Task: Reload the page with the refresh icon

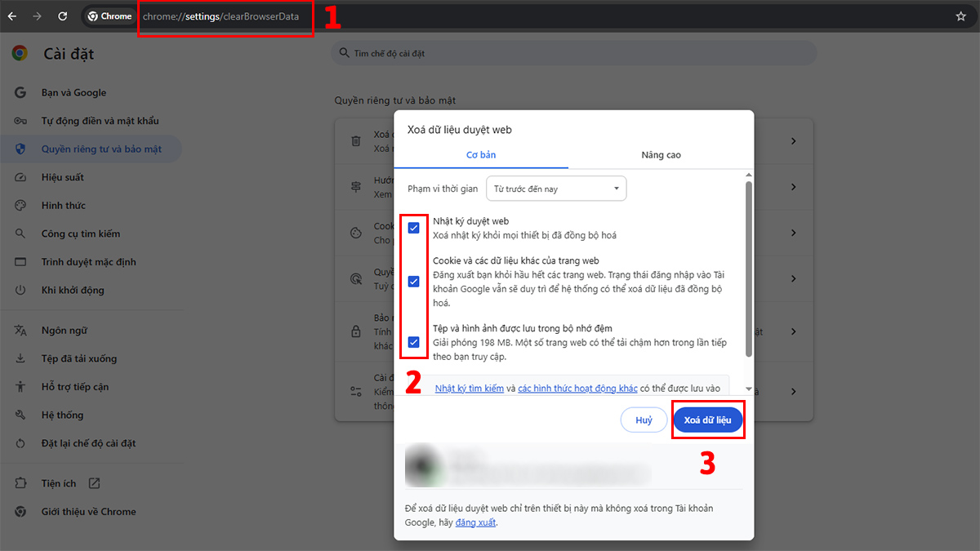Action: tap(63, 16)
